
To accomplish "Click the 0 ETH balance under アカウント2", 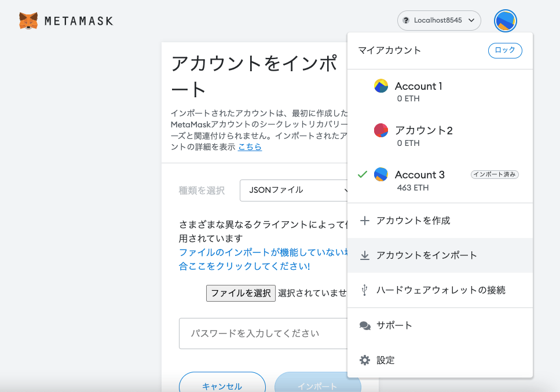I will 408,143.
